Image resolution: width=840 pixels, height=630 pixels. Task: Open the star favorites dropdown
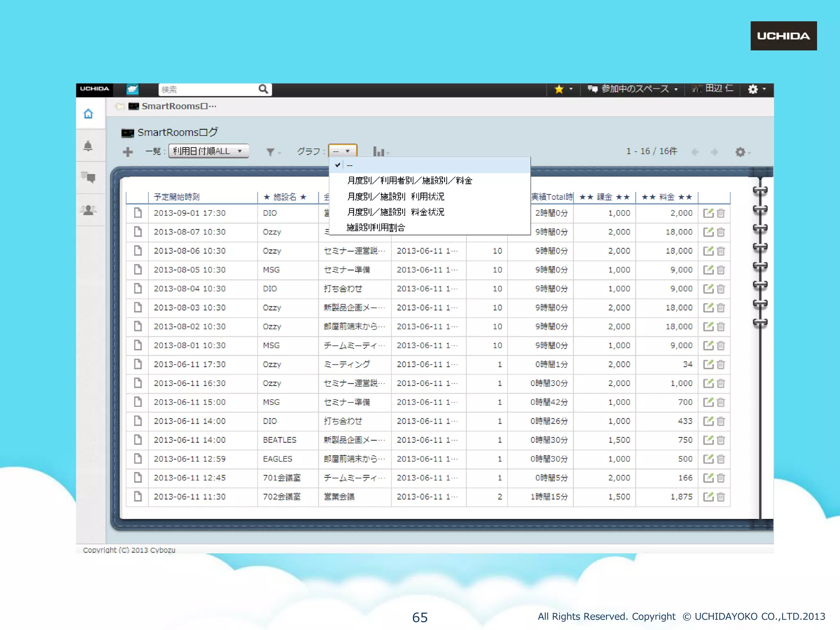click(x=563, y=89)
